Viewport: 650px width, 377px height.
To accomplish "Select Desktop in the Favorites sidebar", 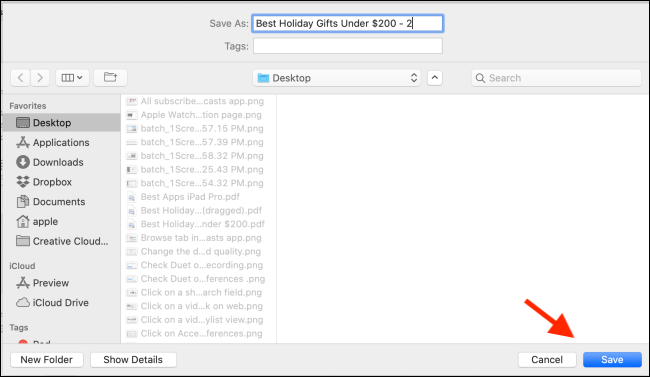I will 61,123.
